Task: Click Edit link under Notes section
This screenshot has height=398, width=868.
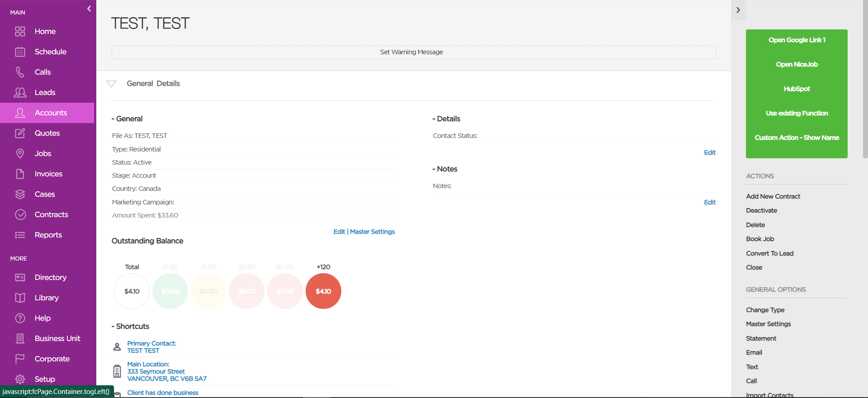Action: point(710,202)
